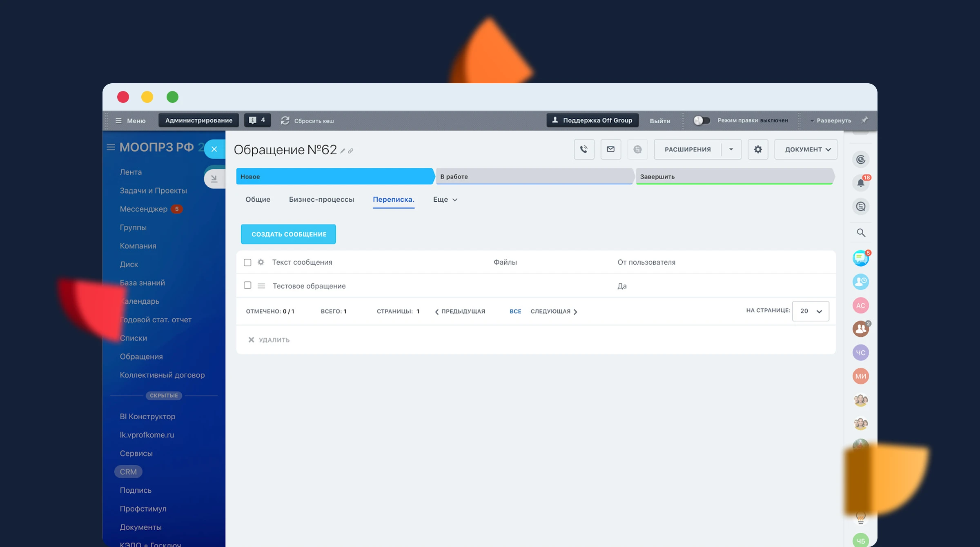The image size is (980, 547).
Task: Expand the Расширения dropdown arrow
Action: [x=731, y=149]
